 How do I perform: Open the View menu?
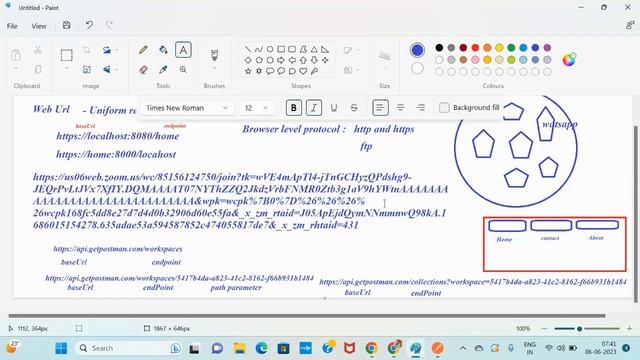pyautogui.click(x=39, y=26)
